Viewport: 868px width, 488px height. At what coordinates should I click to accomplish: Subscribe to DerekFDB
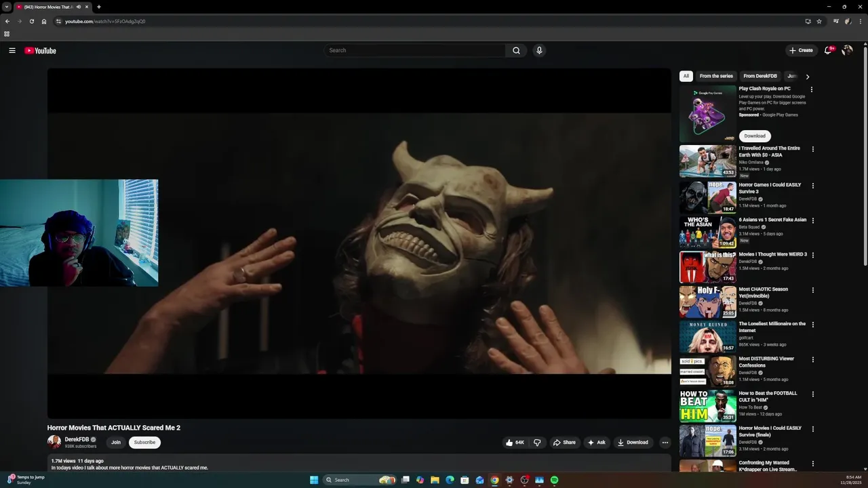[144, 443]
